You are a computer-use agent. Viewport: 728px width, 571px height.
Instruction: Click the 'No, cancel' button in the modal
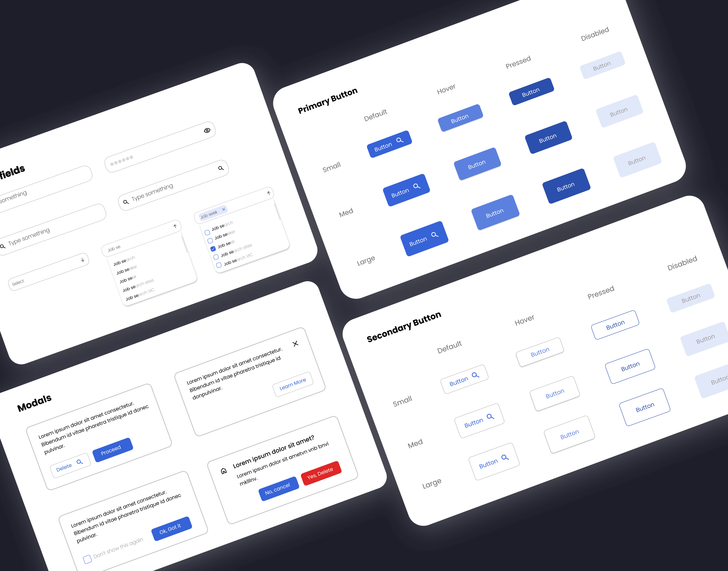[x=272, y=485]
